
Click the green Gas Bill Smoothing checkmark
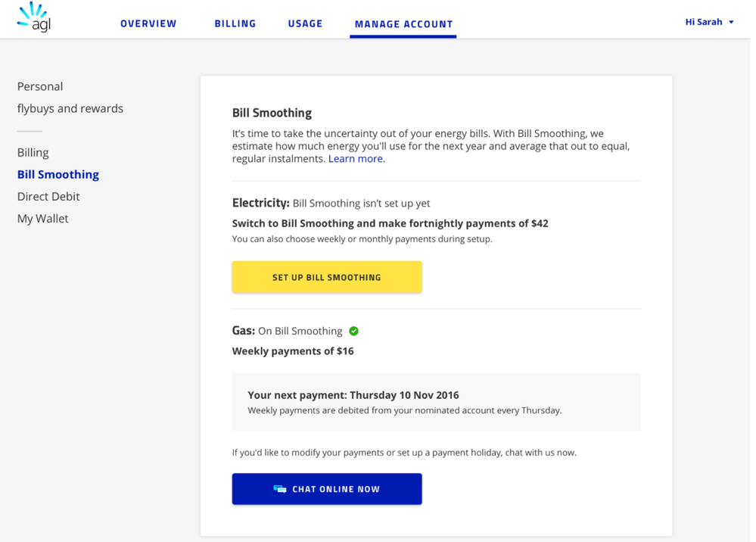click(x=353, y=331)
